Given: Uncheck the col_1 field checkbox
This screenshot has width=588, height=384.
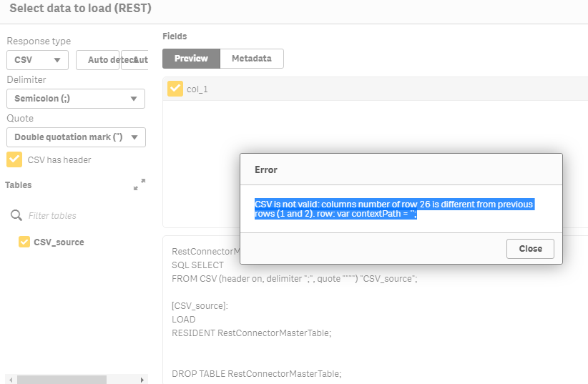Looking at the screenshot, I should click(175, 89).
